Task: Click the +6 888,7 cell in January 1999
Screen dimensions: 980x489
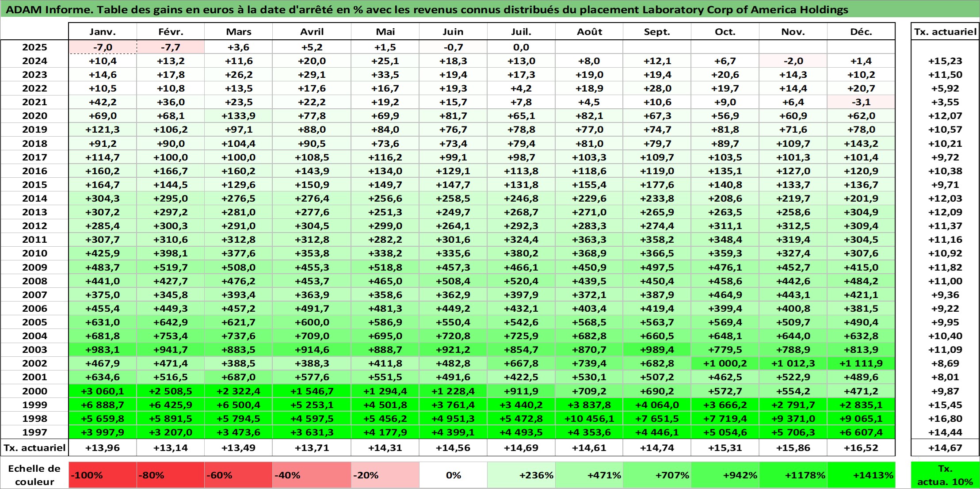Action: 103,405
